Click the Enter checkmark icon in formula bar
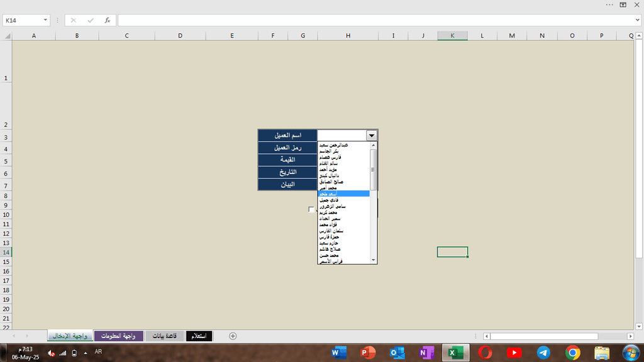Viewport: 644px width, 362px height. click(91, 20)
